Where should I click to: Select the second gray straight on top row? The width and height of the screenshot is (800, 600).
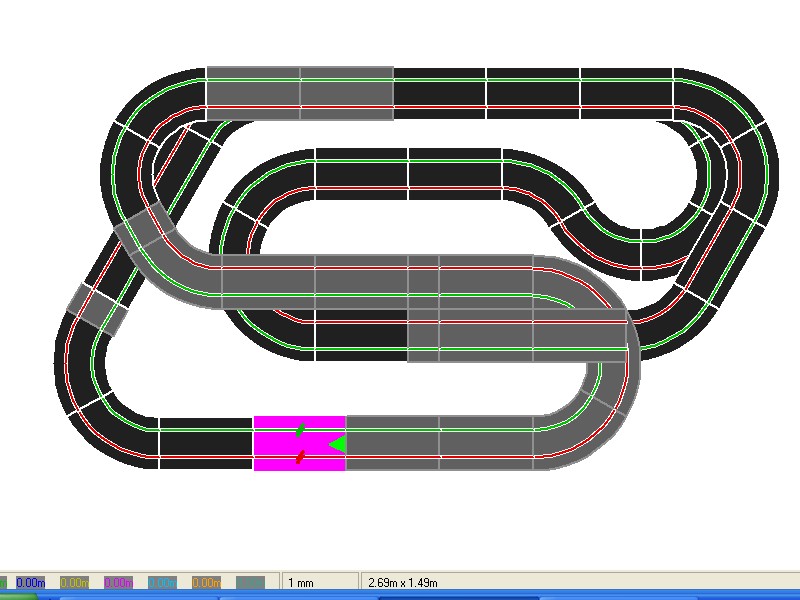(346, 93)
